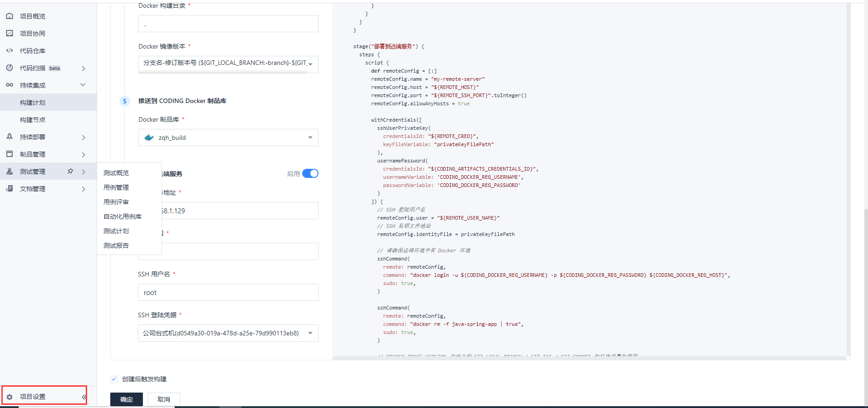This screenshot has height=408, width=868.
Task: Expand the 测试管理 submenu arrow
Action: pos(83,172)
